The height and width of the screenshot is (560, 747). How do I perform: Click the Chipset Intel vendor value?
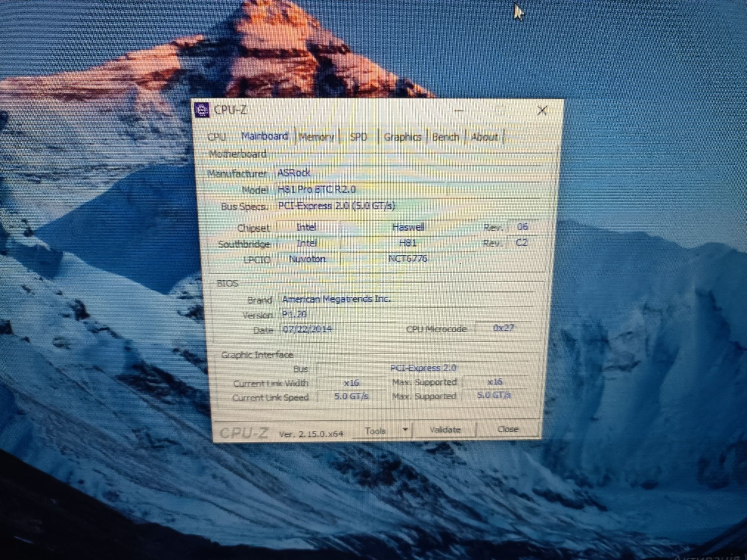pos(306,227)
